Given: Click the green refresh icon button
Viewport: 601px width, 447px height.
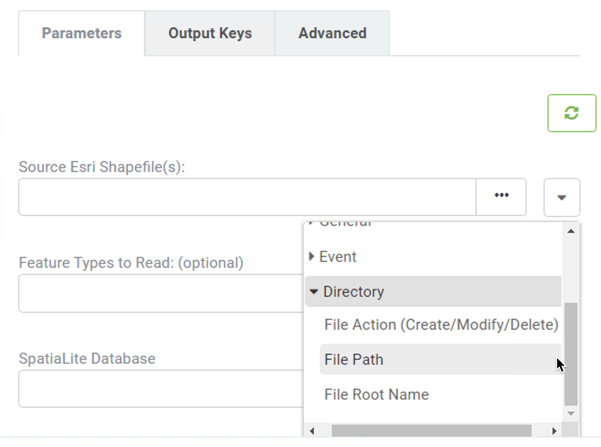Looking at the screenshot, I should click(571, 113).
